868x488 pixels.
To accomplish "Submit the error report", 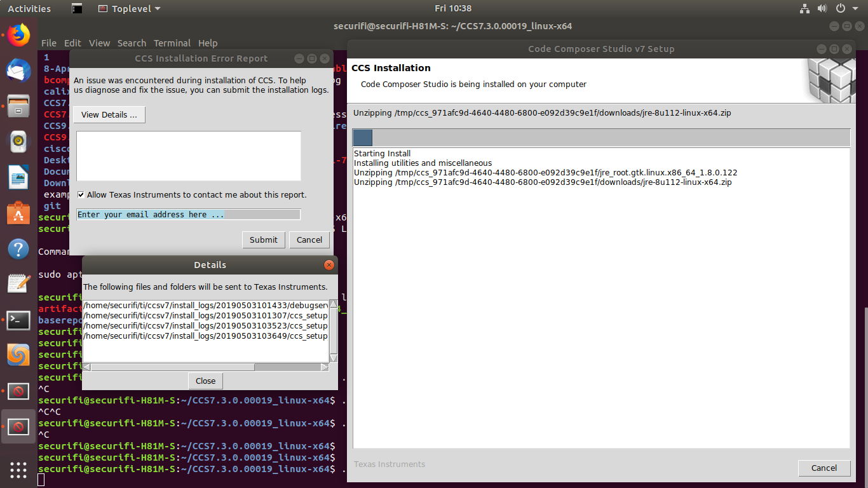I will [x=263, y=240].
